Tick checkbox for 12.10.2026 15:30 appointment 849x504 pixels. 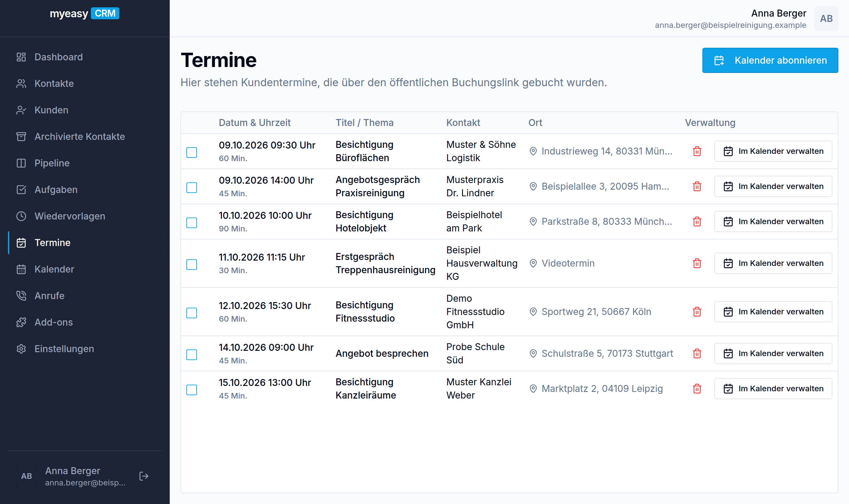[x=192, y=313]
